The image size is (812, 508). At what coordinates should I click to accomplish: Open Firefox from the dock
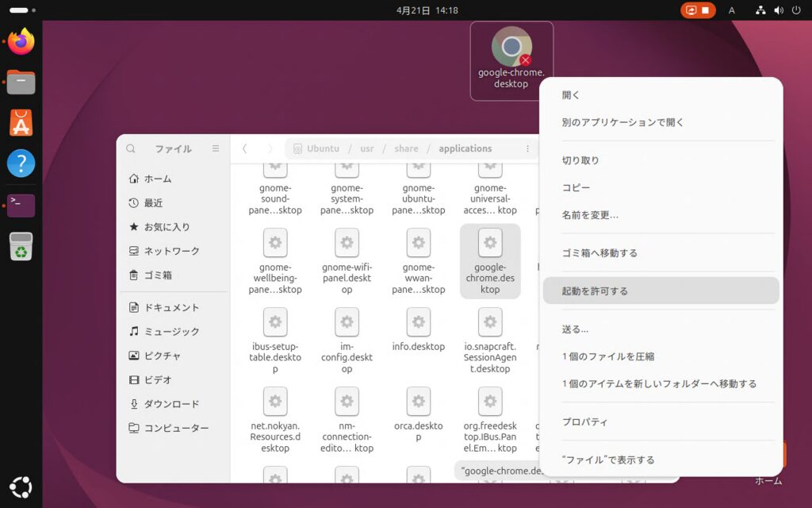[21, 41]
